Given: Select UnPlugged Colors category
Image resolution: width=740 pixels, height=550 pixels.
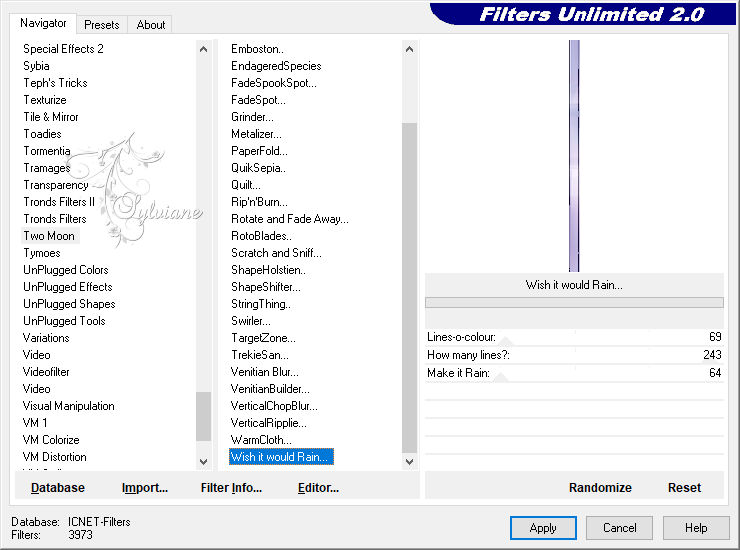Looking at the screenshot, I should point(66,270).
